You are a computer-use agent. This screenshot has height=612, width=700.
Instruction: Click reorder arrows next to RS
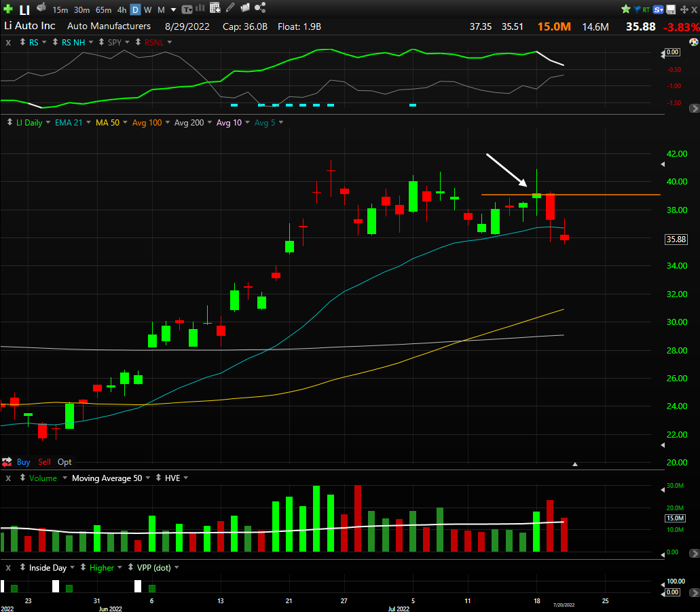pyautogui.click(x=22, y=42)
